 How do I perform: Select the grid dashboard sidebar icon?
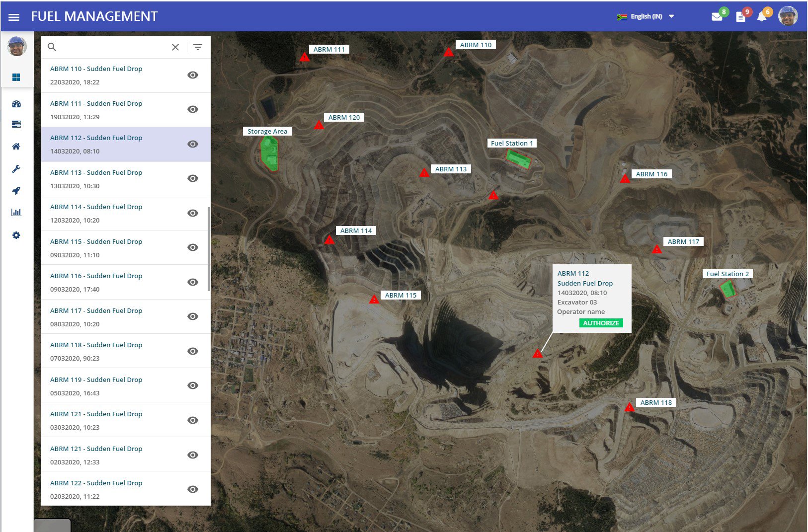(16, 77)
